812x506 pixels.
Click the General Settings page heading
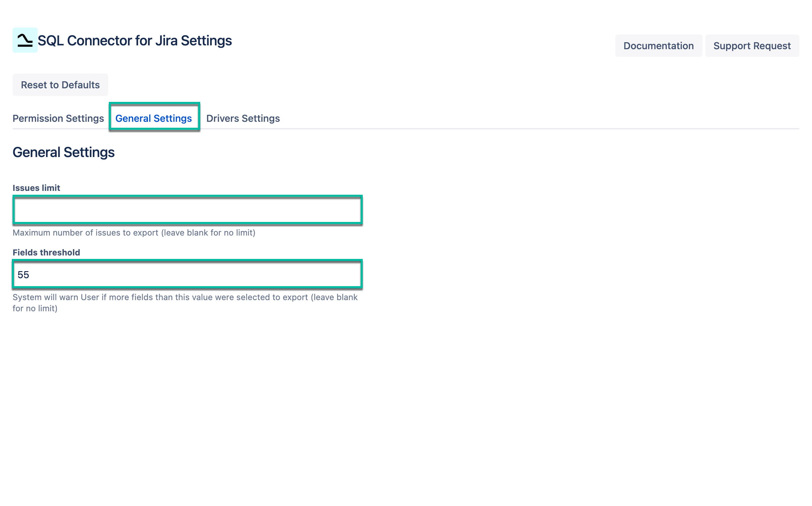pos(63,152)
